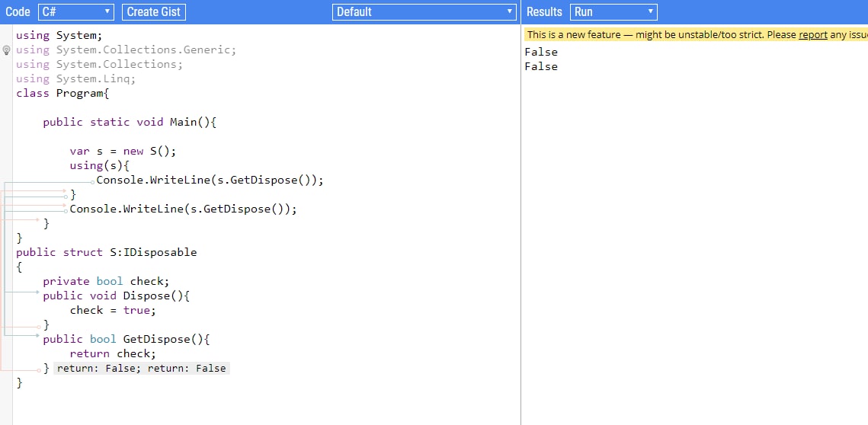Click the 'check = true;' line

(113, 310)
